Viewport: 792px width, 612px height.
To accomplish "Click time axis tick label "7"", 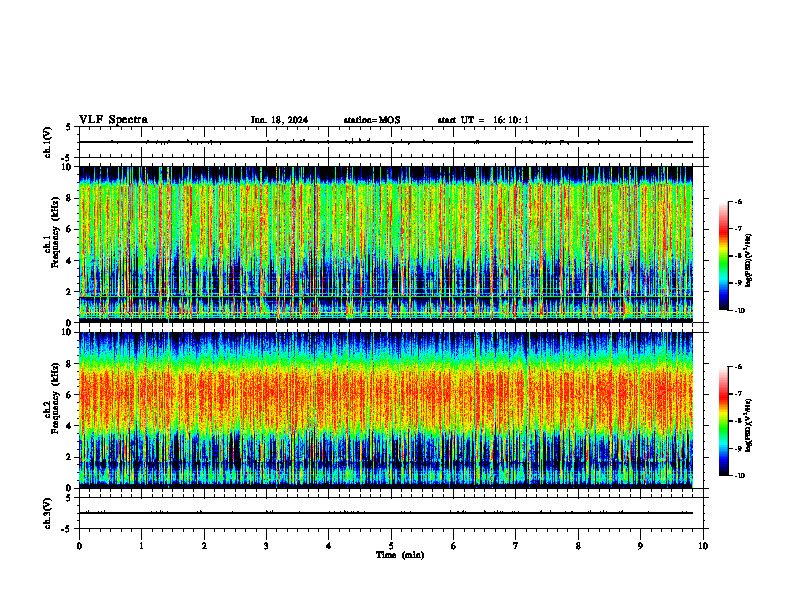I will [x=516, y=546].
